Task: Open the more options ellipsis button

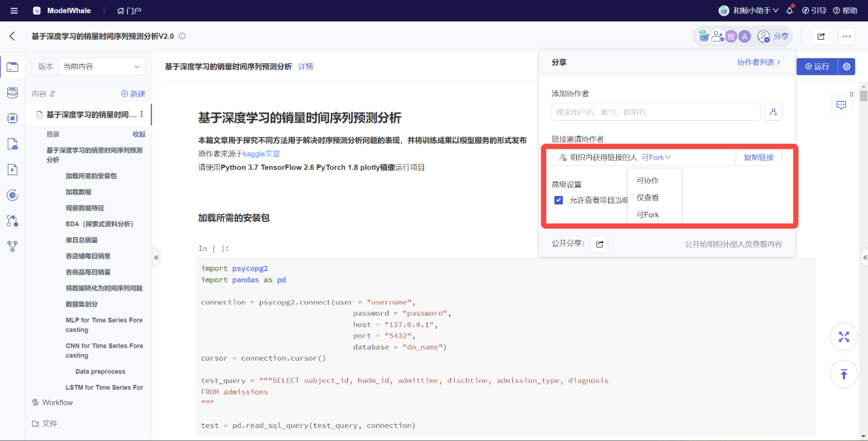Action: click(846, 37)
